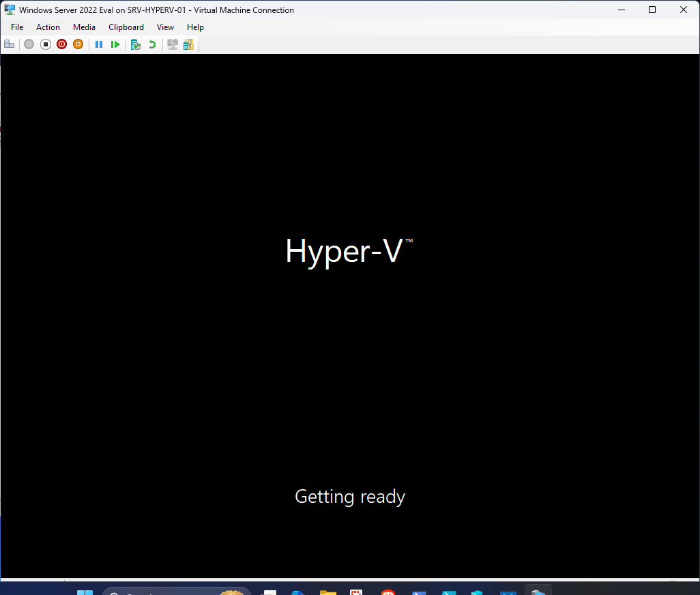Pause the virtual machine
Viewport: 700px width, 595px height.
99,44
